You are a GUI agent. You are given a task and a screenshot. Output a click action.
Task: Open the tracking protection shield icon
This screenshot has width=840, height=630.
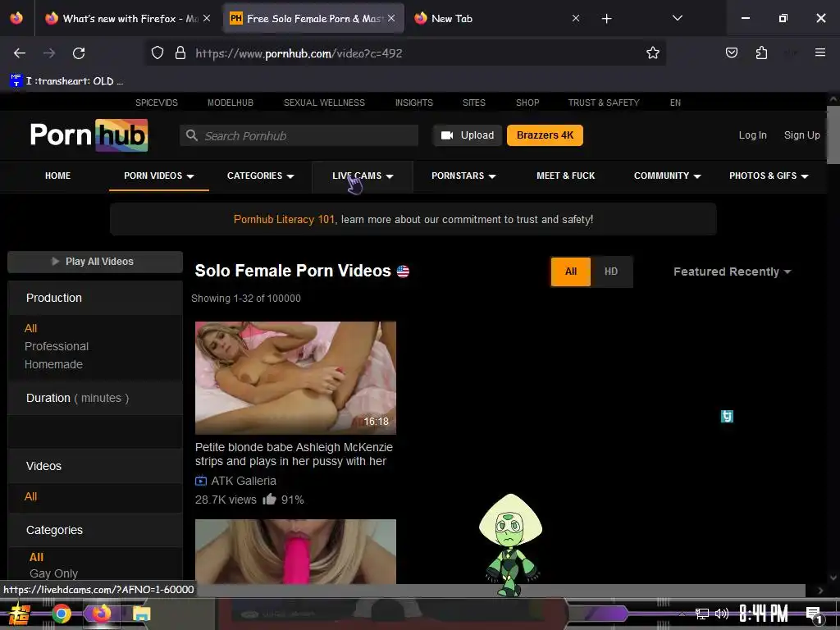click(157, 53)
